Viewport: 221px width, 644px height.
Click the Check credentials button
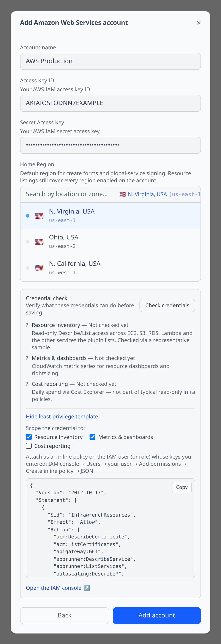[x=167, y=305]
